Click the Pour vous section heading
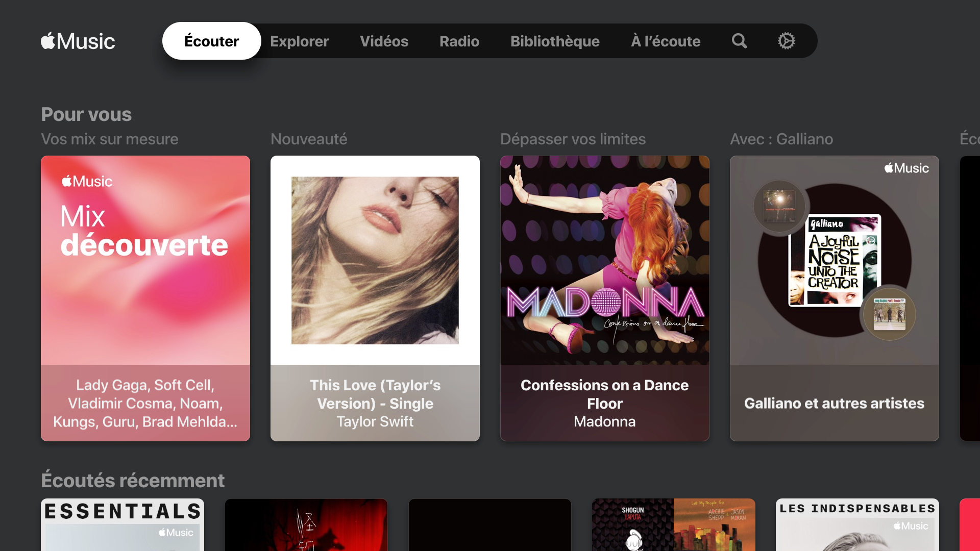 86,114
